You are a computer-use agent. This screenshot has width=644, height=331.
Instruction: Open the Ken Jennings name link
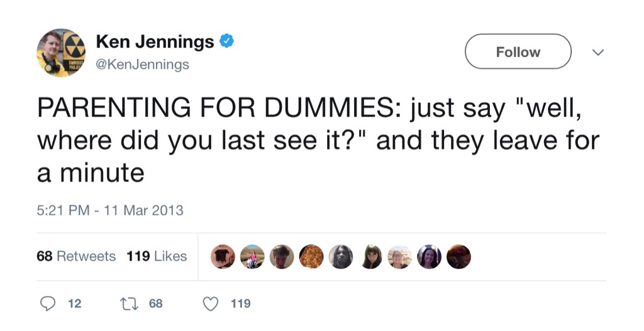[x=155, y=41]
